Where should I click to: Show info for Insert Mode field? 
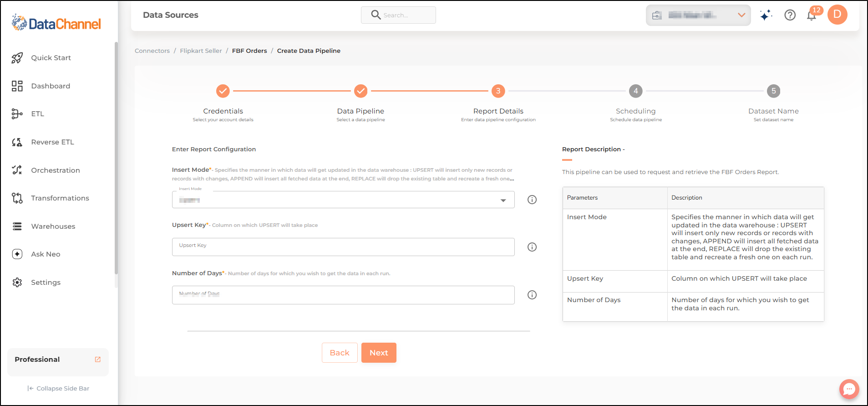[532, 200]
